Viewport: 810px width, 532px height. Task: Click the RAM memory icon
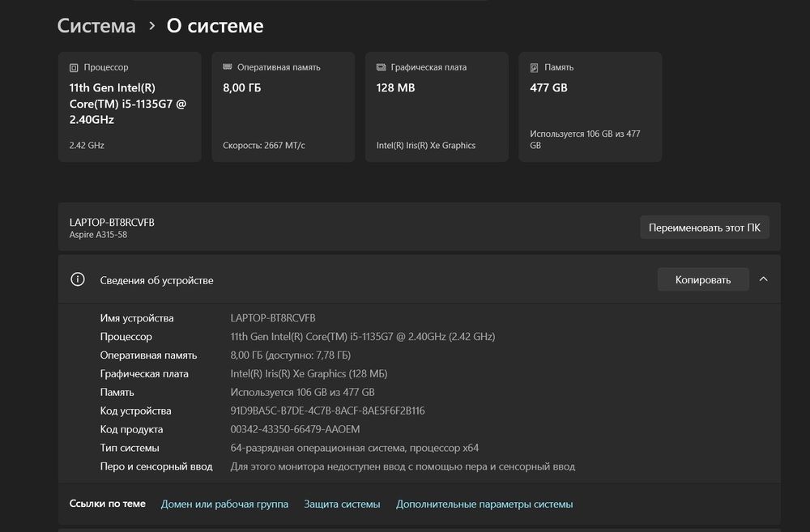pyautogui.click(x=228, y=67)
